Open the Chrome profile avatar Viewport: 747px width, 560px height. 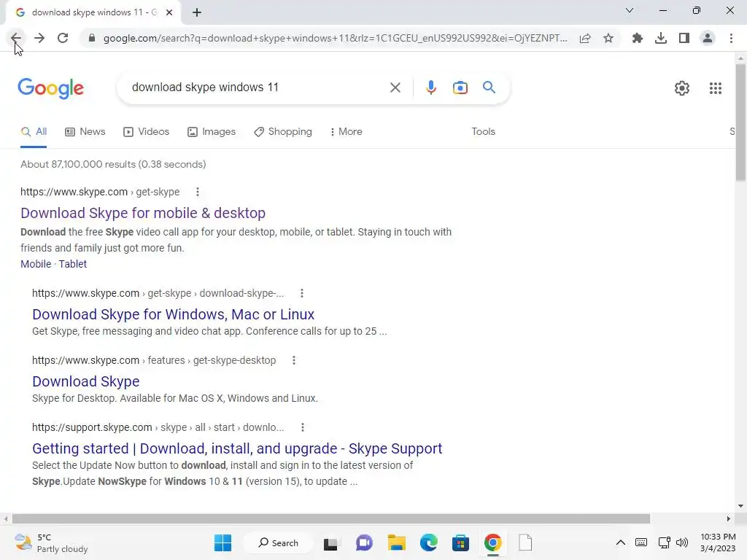708,38
